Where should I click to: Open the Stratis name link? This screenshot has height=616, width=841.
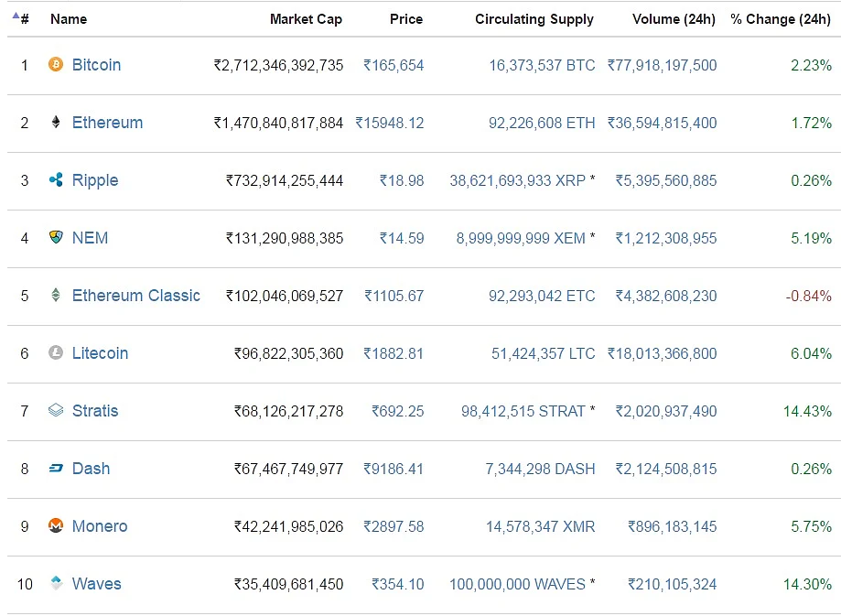[95, 411]
